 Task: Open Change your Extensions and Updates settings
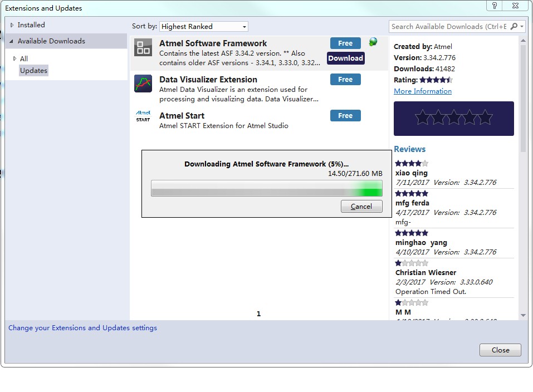(x=82, y=328)
